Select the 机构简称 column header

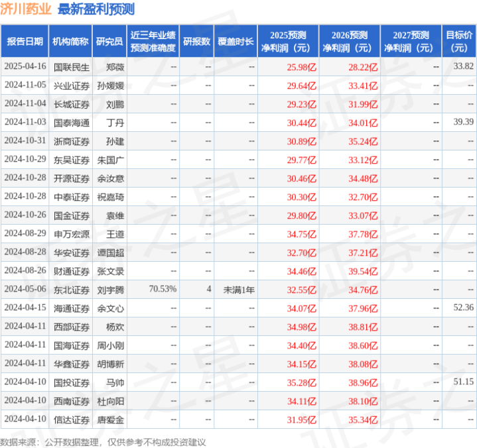70,41
